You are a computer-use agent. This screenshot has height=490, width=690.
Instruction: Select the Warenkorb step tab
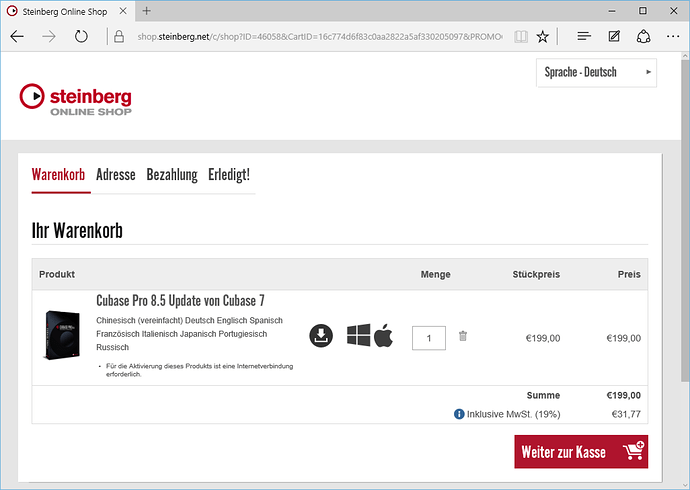point(58,175)
